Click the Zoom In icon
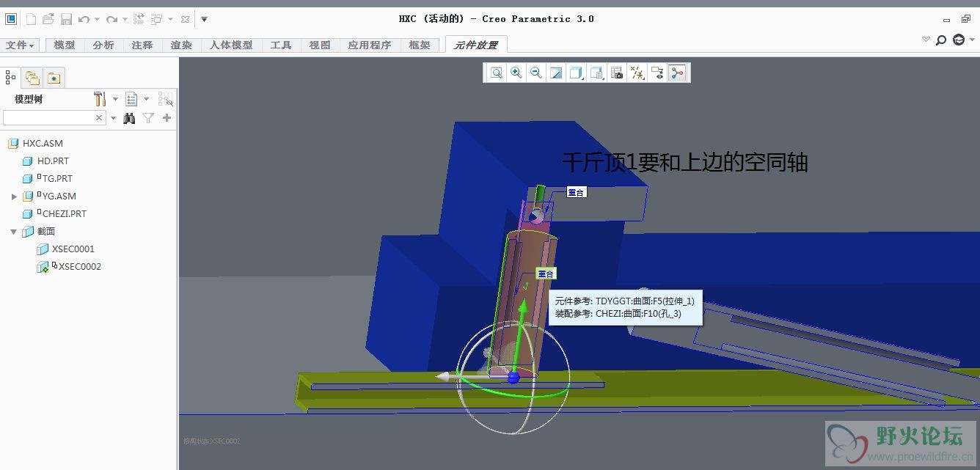Screen dimensions: 980x470 point(516,73)
